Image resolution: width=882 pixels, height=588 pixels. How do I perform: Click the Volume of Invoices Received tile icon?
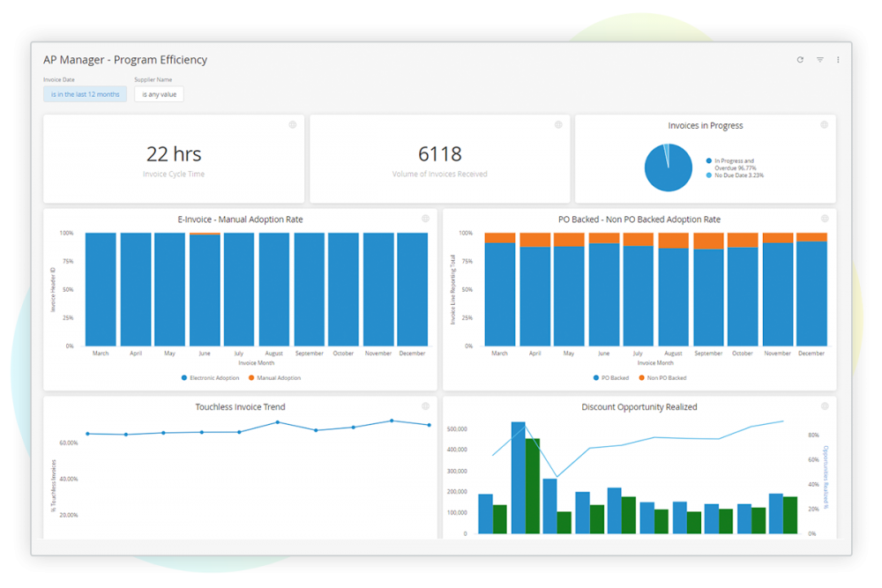click(558, 125)
